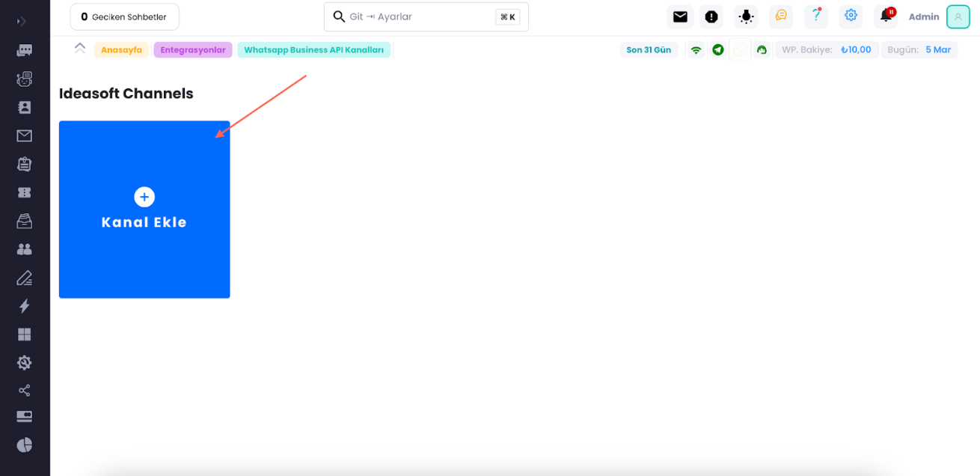
Task: Click the green icon right of WhatsApp icon
Action: 762,50
